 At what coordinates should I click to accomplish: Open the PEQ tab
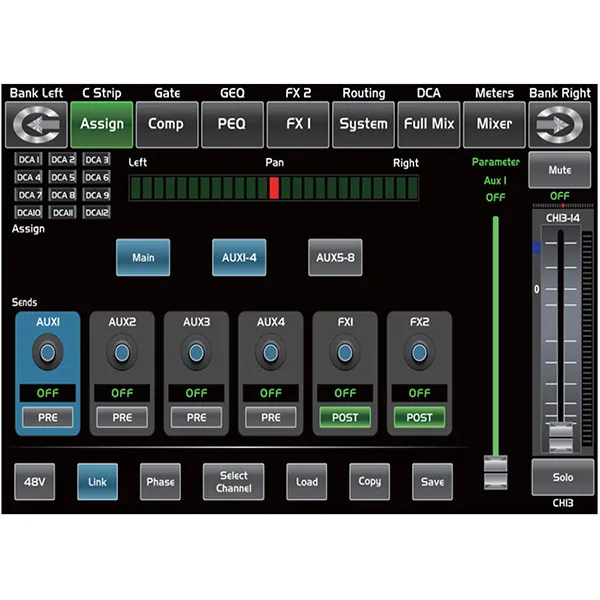[231, 124]
